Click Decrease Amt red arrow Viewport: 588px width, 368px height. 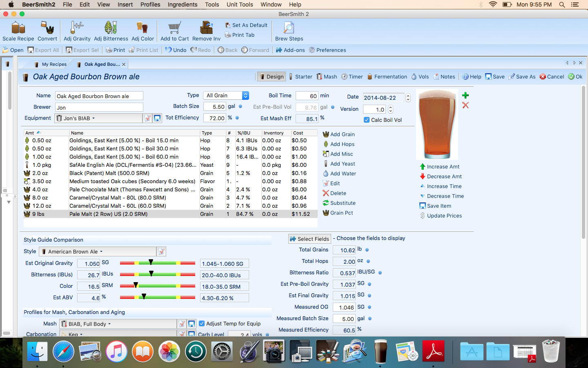tap(441, 176)
